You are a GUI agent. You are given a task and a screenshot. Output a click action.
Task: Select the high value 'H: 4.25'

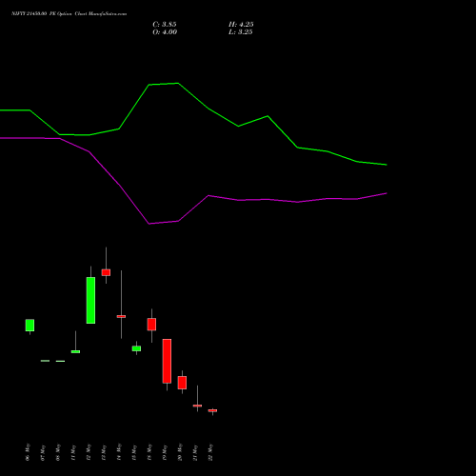(x=241, y=25)
